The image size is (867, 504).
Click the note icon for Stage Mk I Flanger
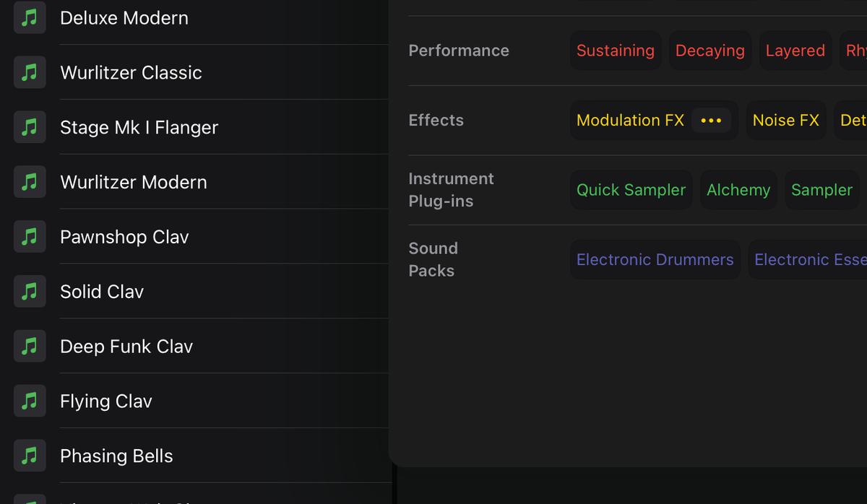(x=29, y=127)
